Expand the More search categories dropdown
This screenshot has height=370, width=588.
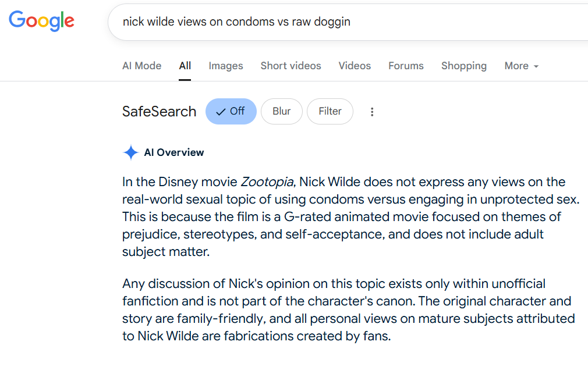522,66
